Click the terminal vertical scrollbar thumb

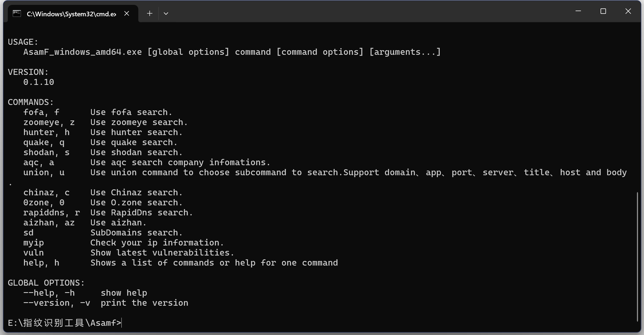(637, 256)
